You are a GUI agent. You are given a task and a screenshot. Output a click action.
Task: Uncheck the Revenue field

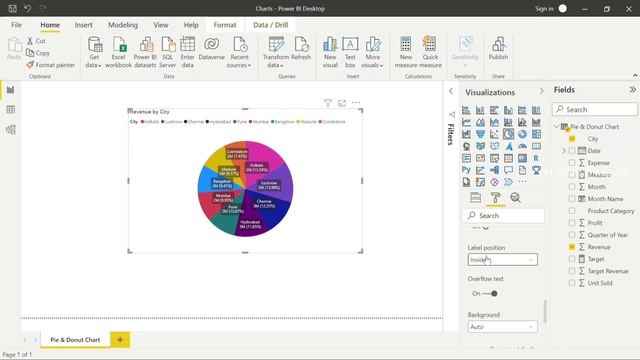[572, 247]
